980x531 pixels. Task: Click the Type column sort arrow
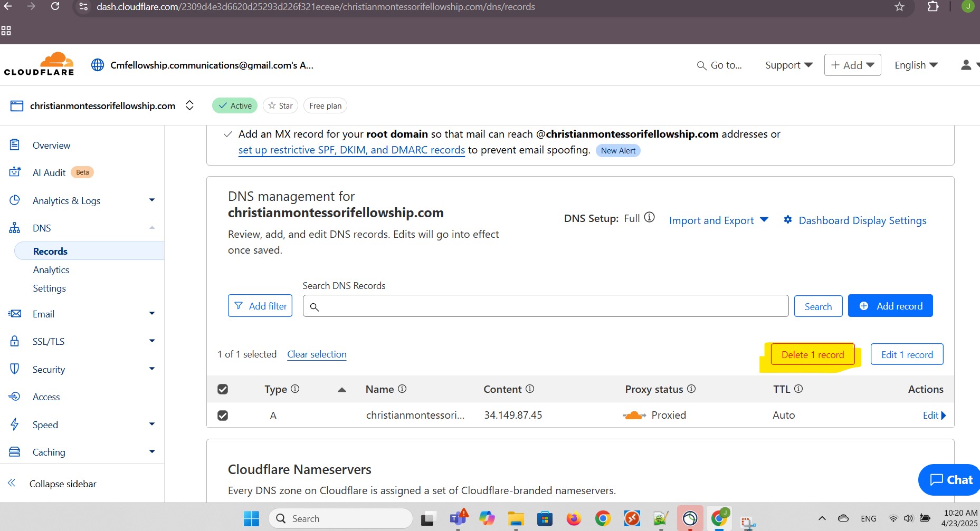(342, 390)
